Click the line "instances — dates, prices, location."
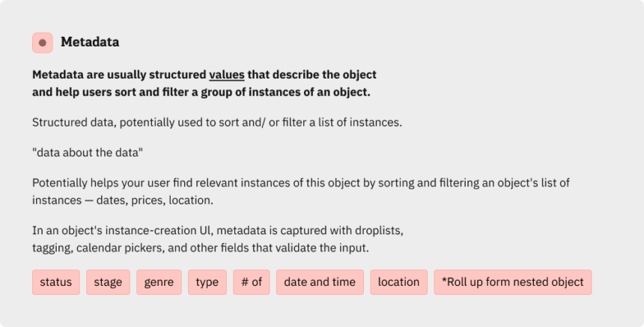The height and width of the screenshot is (327, 644). [123, 201]
